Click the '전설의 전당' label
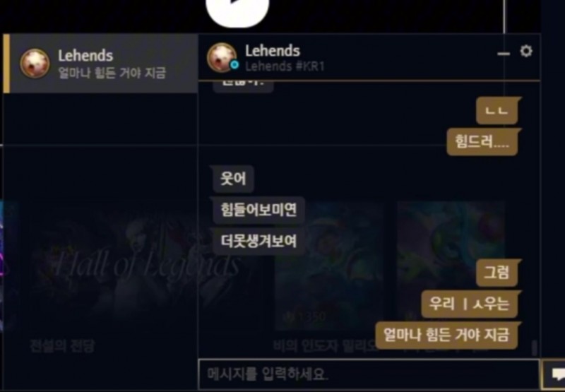565x392 pixels. tap(62, 347)
